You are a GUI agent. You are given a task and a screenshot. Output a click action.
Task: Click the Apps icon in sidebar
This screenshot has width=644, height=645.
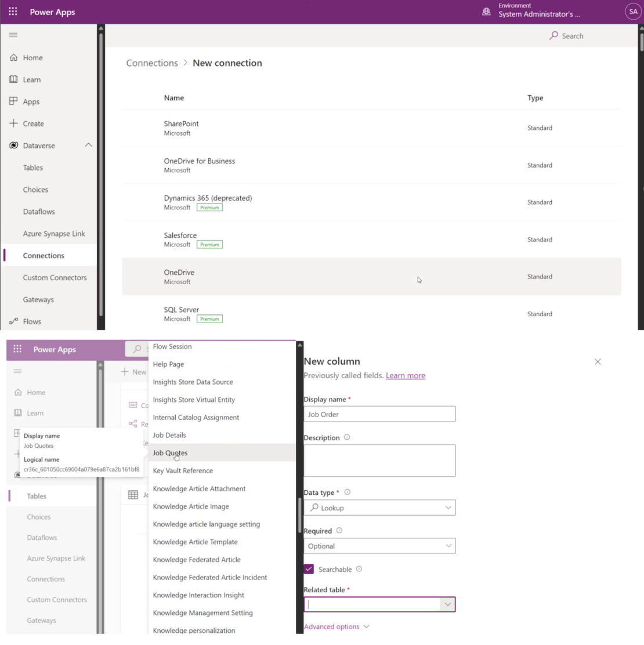14,102
